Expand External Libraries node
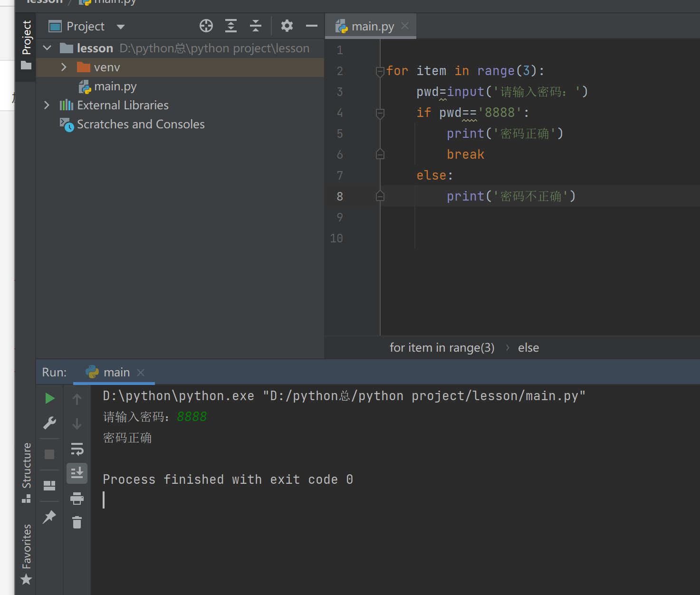The height and width of the screenshot is (595, 700). pos(47,105)
